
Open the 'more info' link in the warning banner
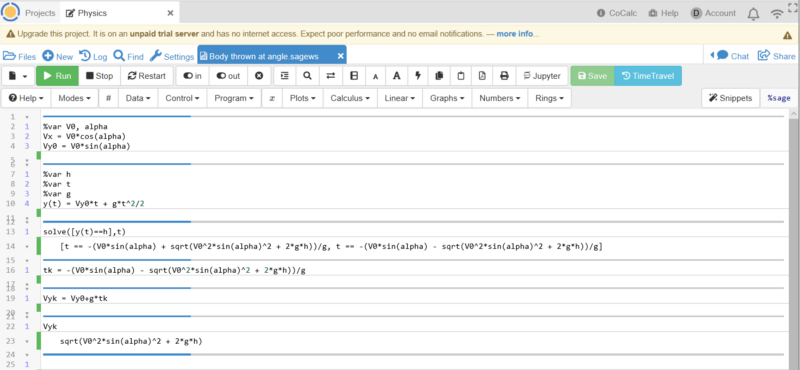click(x=515, y=34)
